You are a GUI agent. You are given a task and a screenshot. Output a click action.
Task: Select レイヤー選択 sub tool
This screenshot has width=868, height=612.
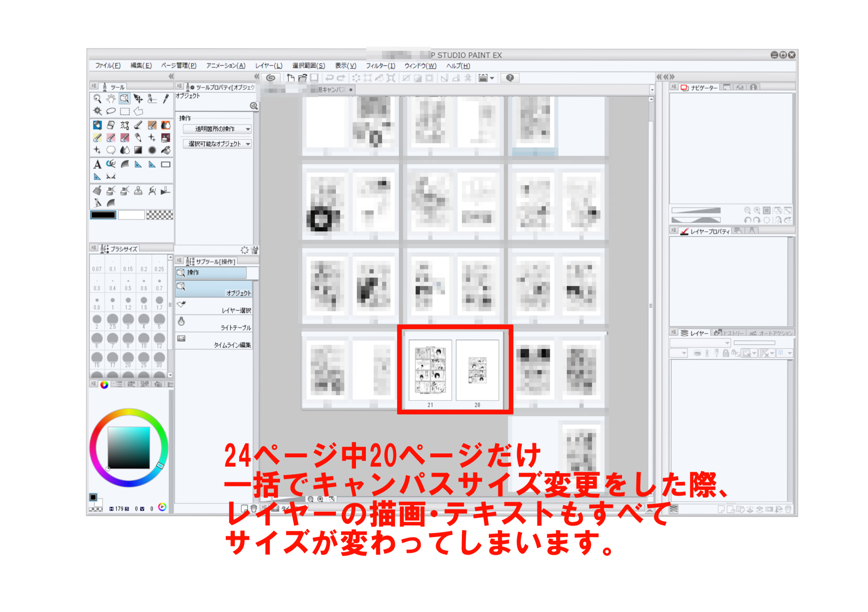pyautogui.click(x=214, y=306)
